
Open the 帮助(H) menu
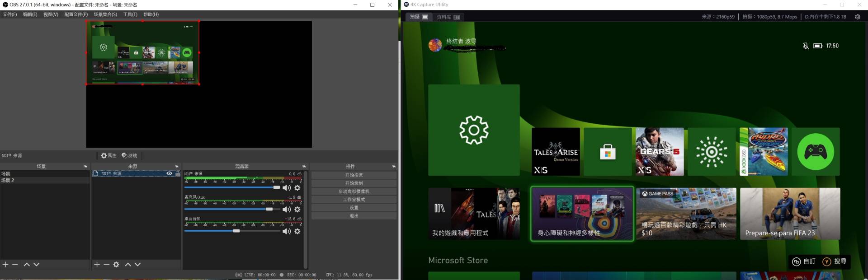151,14
